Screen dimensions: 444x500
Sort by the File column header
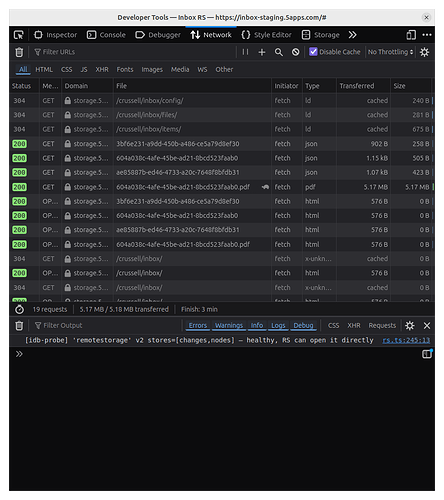click(192, 86)
